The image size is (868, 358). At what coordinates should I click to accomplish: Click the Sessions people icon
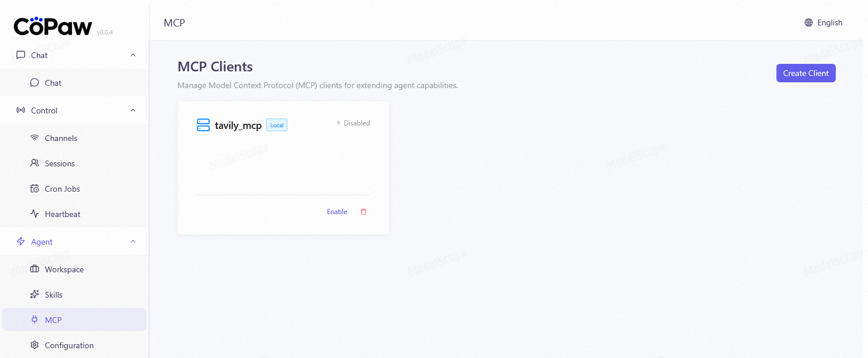click(35, 163)
